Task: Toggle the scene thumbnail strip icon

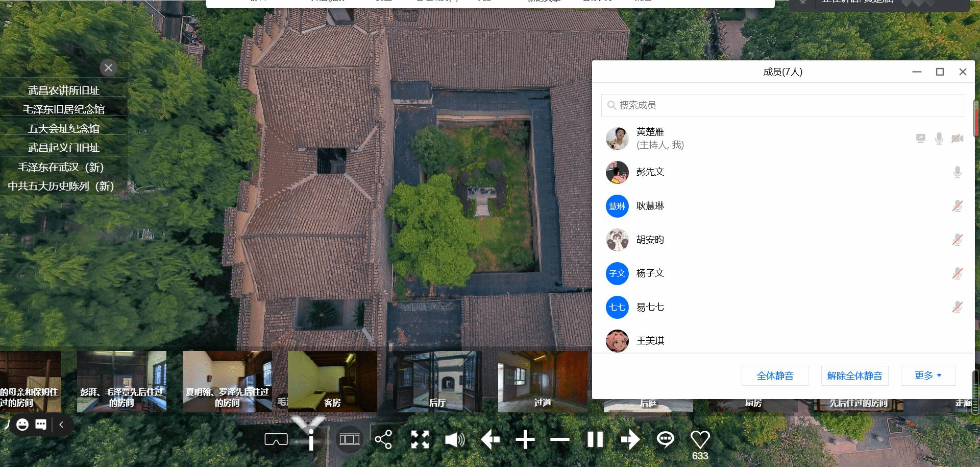Action: 350,439
